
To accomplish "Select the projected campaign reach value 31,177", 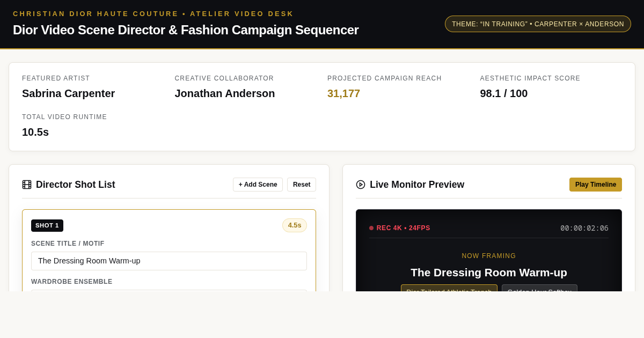I will [343, 93].
